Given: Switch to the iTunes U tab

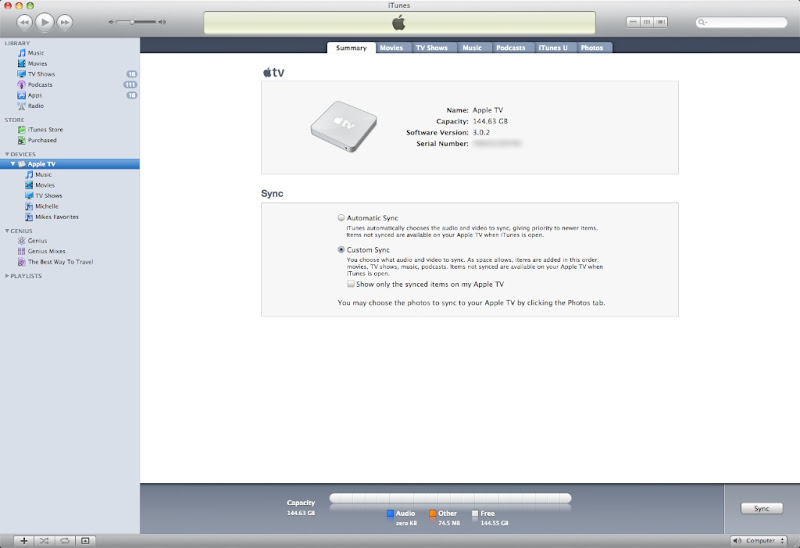Looking at the screenshot, I should 553,47.
